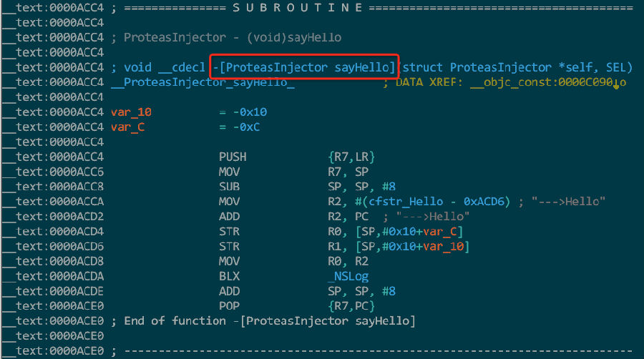Click the down arrow after the XREF address
Screen dimensions: 644x359
pyautogui.click(x=616, y=84)
